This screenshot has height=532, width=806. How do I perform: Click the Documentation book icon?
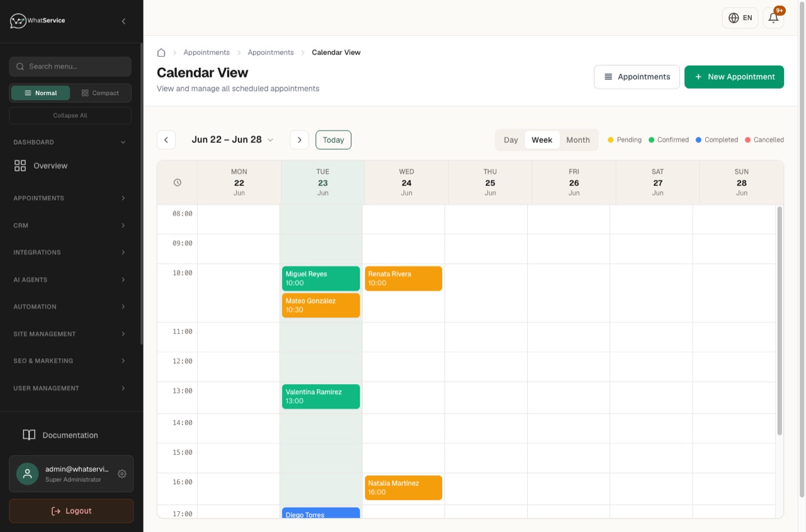(29, 435)
